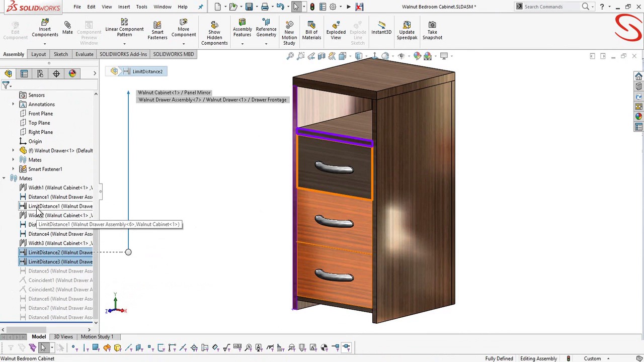Open the SOLIDWORKS Add-Ins tab
Image resolution: width=644 pixels, height=362 pixels.
coord(123,54)
